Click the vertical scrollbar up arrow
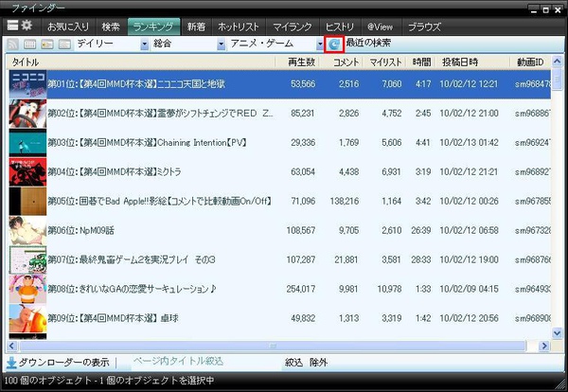 [558, 62]
